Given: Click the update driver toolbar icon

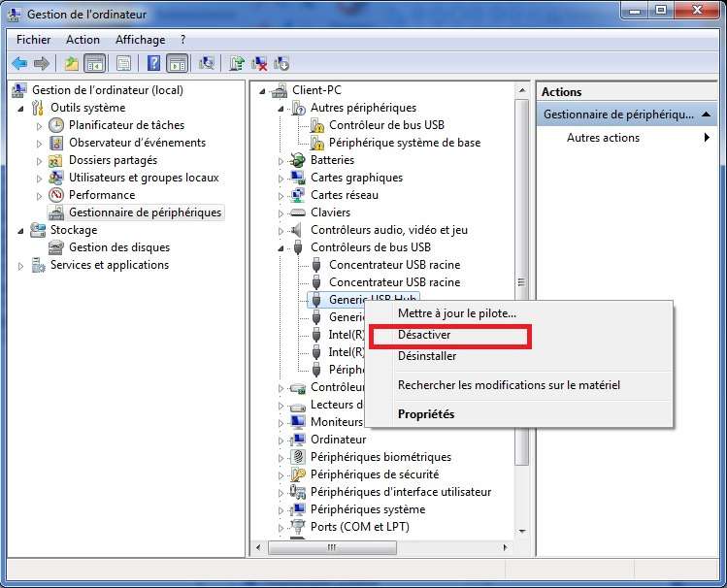Looking at the screenshot, I should click(237, 63).
